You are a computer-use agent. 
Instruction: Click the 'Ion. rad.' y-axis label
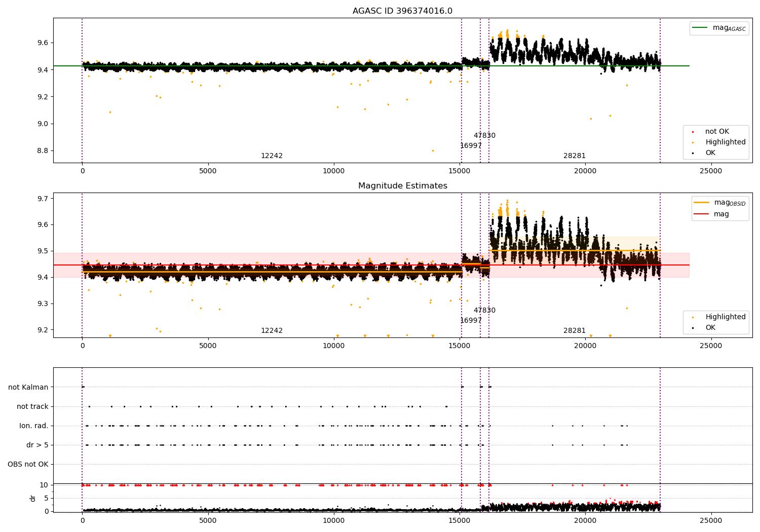(x=34, y=426)
